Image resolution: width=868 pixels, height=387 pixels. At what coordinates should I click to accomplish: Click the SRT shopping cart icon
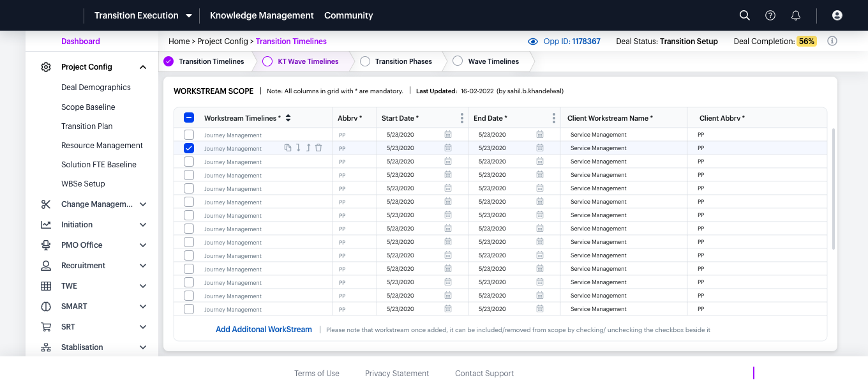pyautogui.click(x=46, y=327)
